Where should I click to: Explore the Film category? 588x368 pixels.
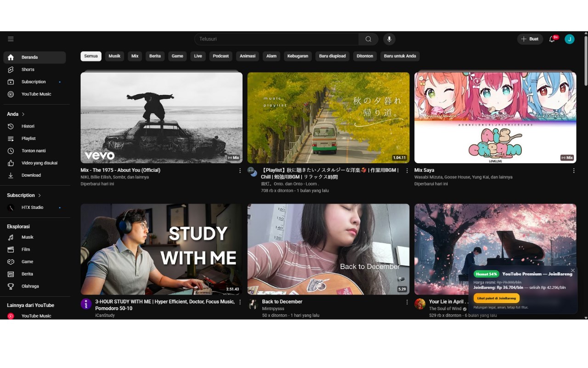pos(34,249)
